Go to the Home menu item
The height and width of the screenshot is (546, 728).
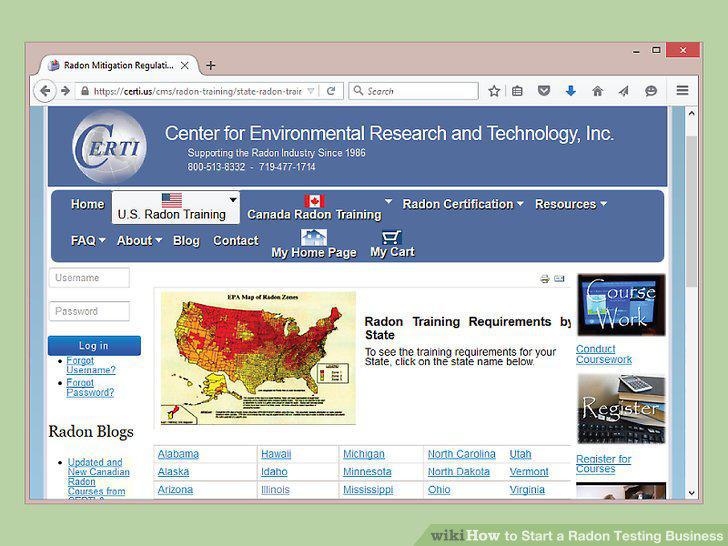coord(88,204)
